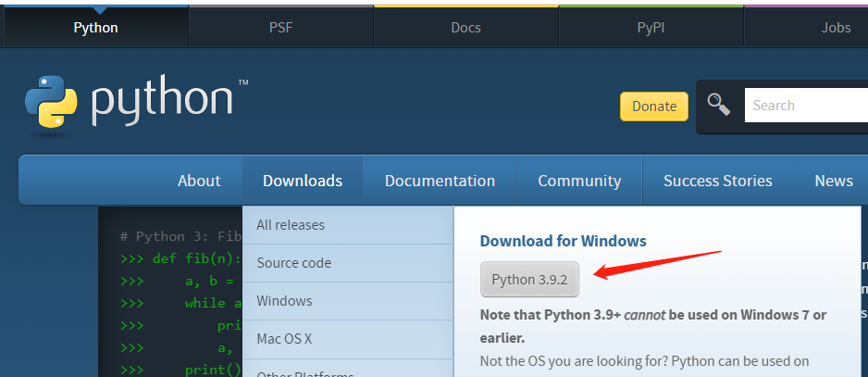The width and height of the screenshot is (868, 377).
Task: Download Python 3.9.2 for Windows
Action: [529, 280]
